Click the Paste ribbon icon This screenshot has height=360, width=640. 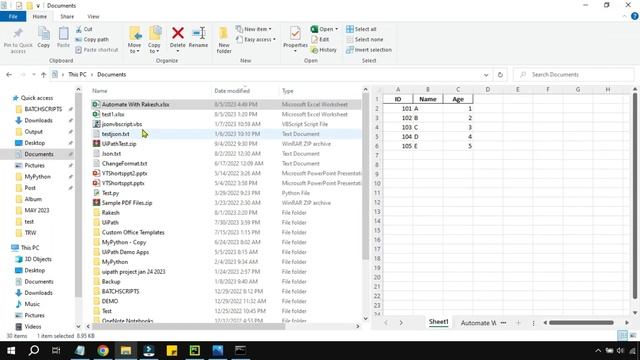pyautogui.click(x=63, y=33)
